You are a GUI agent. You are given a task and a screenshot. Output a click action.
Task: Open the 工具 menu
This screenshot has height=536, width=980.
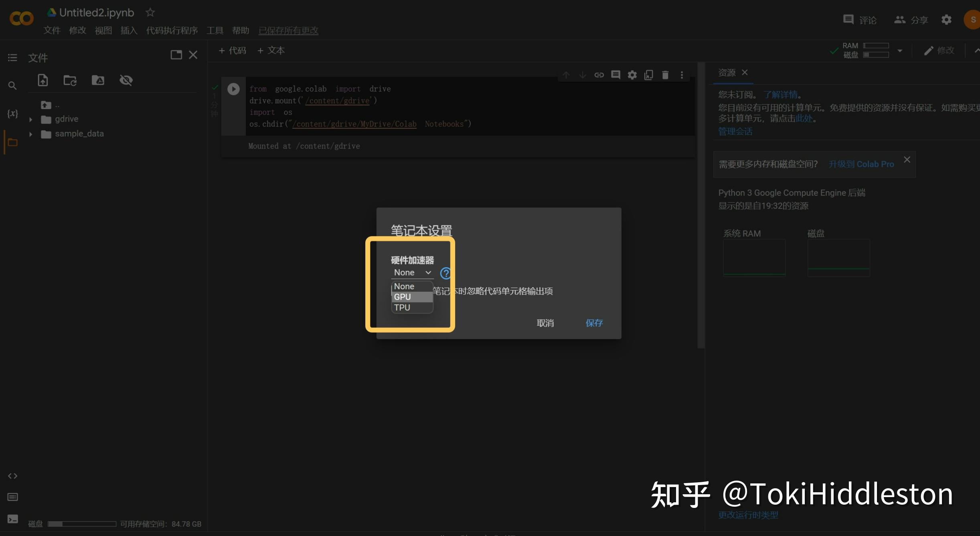215,30
